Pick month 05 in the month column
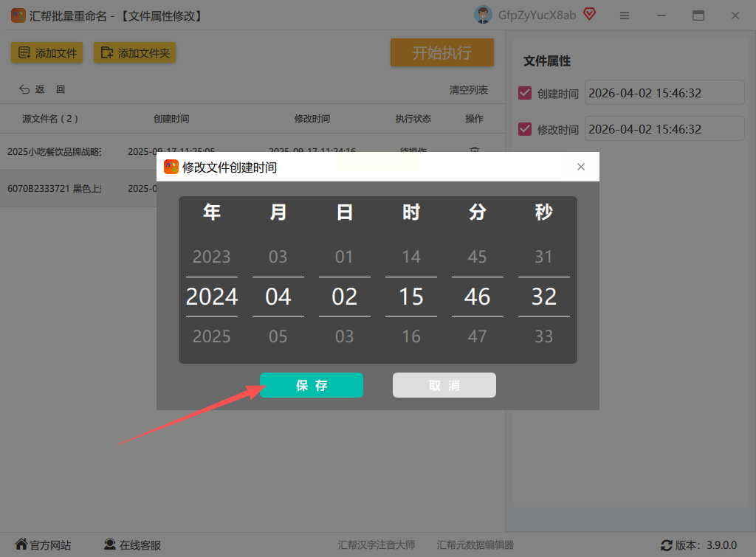This screenshot has width=756, height=557. (278, 336)
